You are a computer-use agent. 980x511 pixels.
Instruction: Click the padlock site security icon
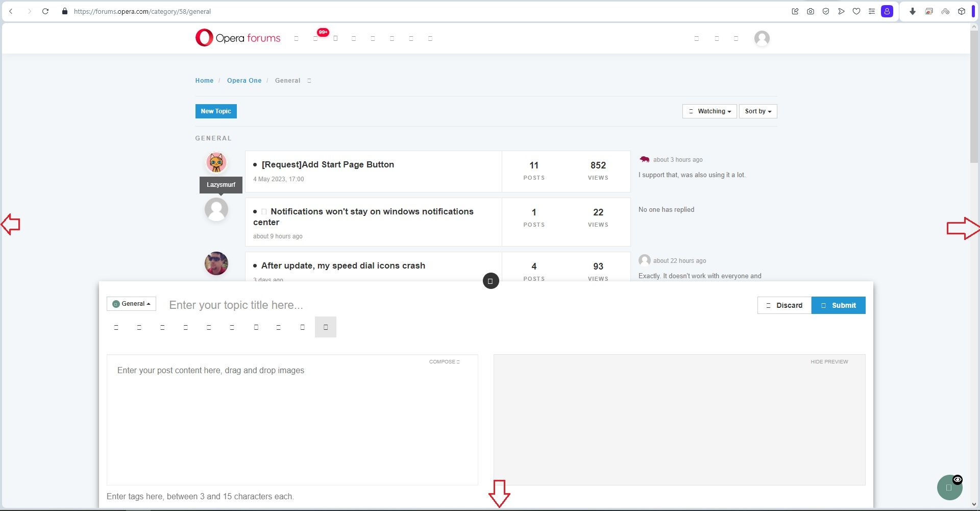tap(65, 11)
